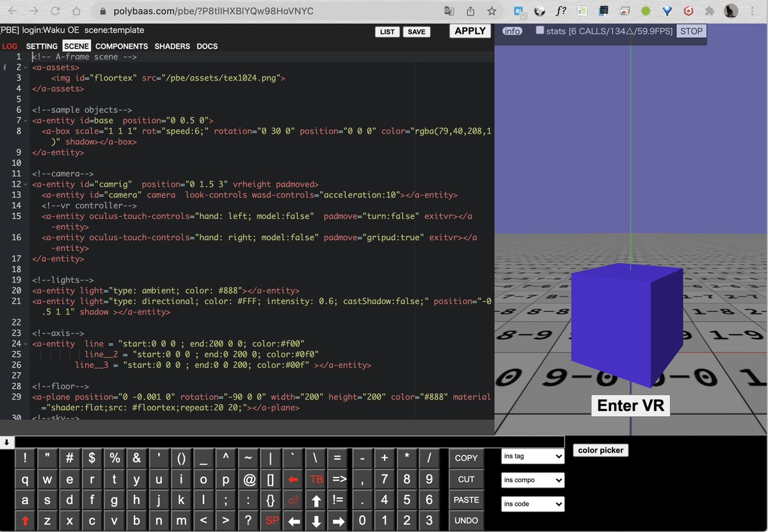
Task: Open the 'ins code' dropdown
Action: point(532,504)
